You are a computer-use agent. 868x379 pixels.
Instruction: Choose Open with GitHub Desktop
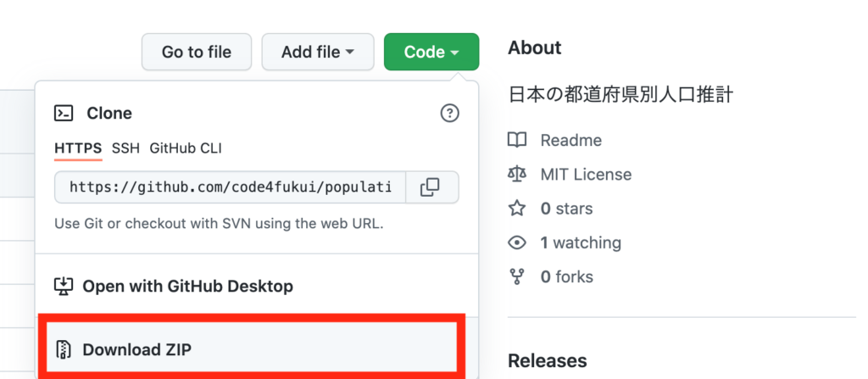(x=257, y=287)
